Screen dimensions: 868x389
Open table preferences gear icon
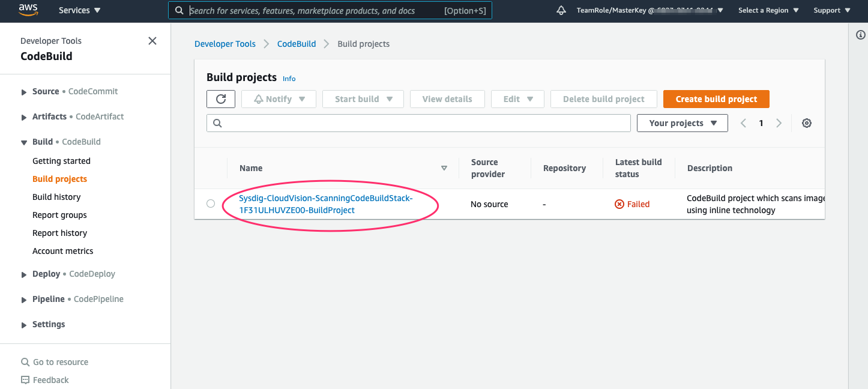pos(807,123)
